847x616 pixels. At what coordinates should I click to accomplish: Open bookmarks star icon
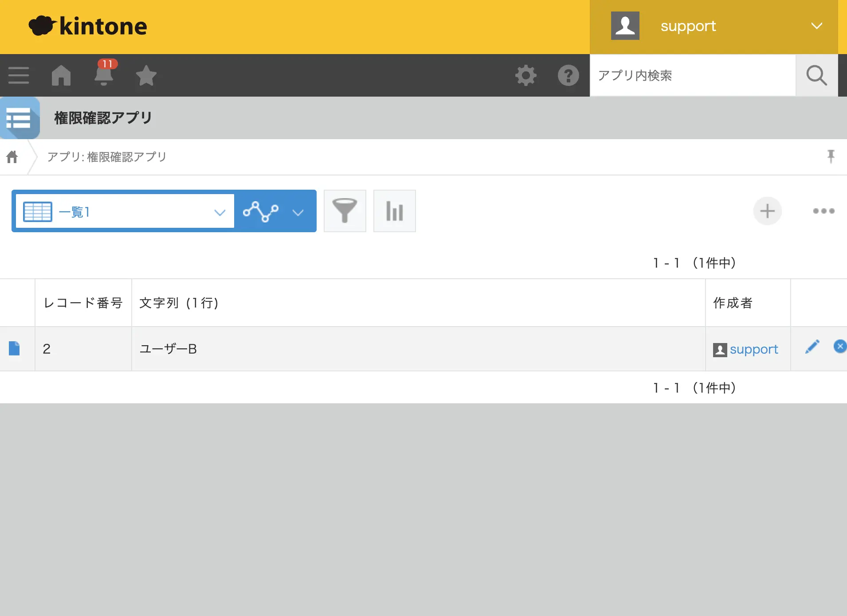click(146, 75)
